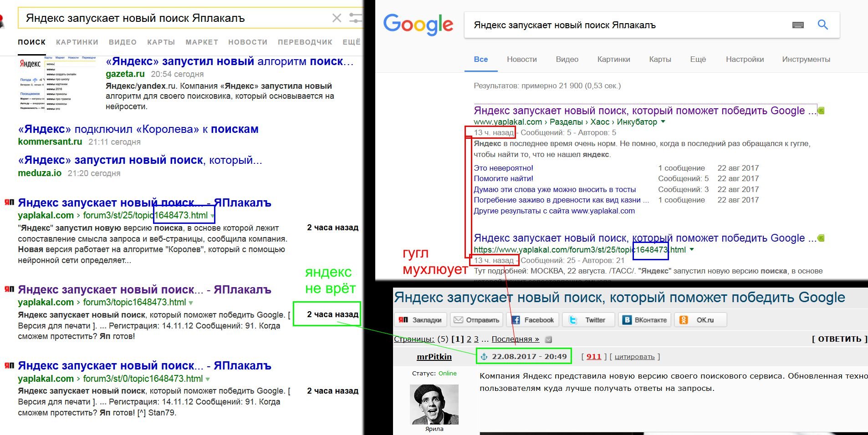Switch to Google Новости tab
Screen dimensions: 868x435
(x=522, y=59)
